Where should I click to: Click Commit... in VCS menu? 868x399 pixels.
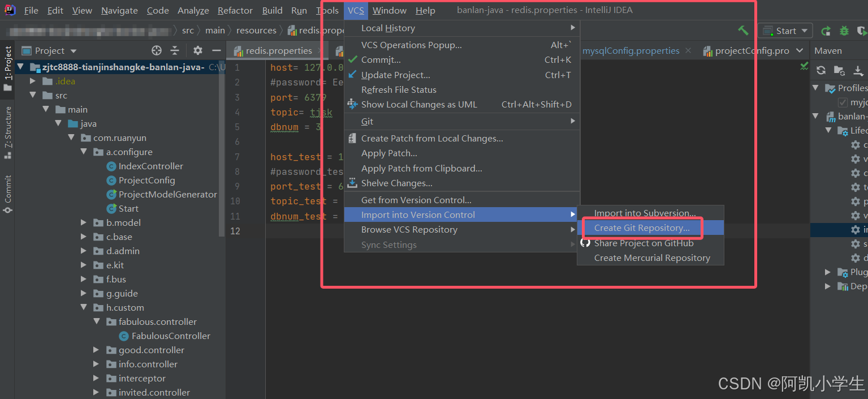click(462, 59)
